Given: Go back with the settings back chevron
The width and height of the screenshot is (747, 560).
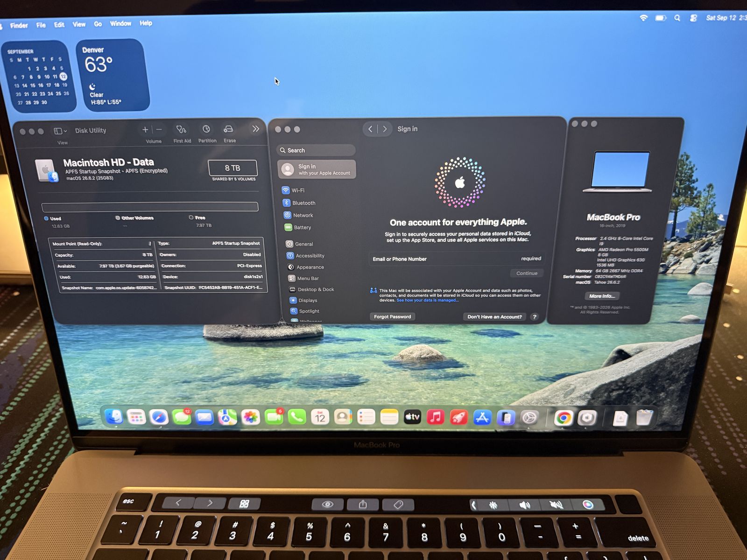Looking at the screenshot, I should tap(371, 129).
